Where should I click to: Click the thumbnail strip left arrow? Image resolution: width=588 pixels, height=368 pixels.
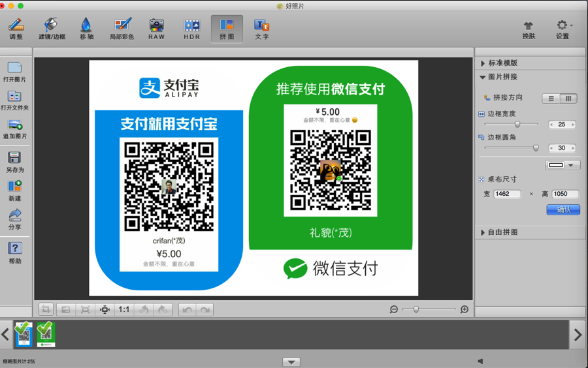click(5, 334)
